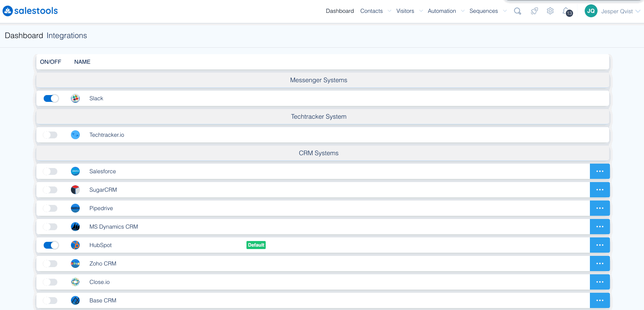Open MS Dynamics CRM three-dots menu

tap(600, 227)
